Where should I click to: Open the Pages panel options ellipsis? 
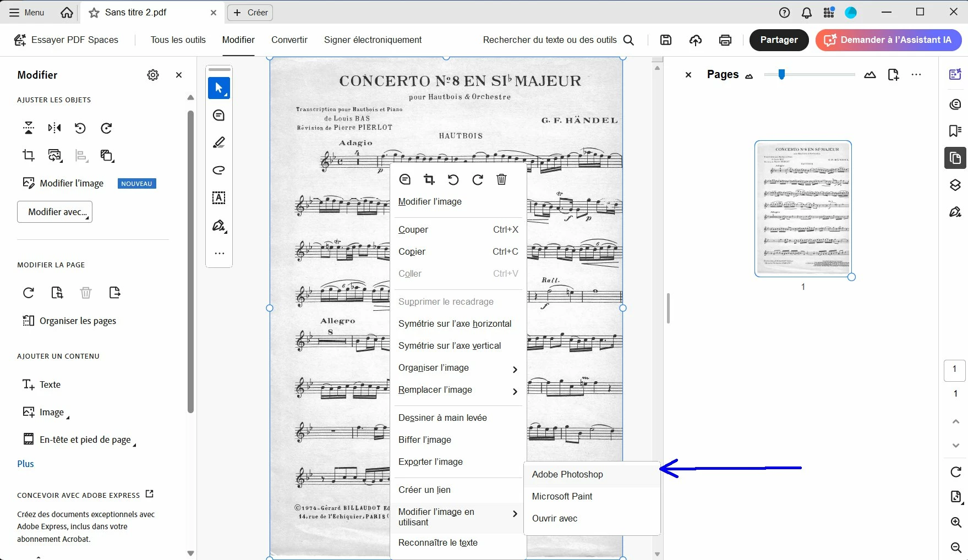[916, 75]
